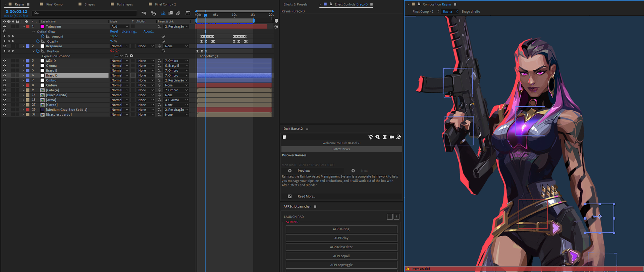
Task: Open expression language menu play icon
Action: tap(131, 56)
